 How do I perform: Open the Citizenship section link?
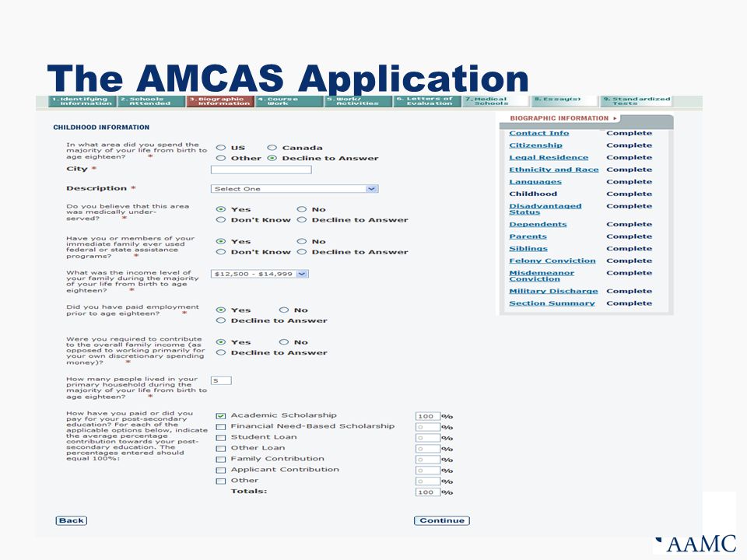coord(535,145)
